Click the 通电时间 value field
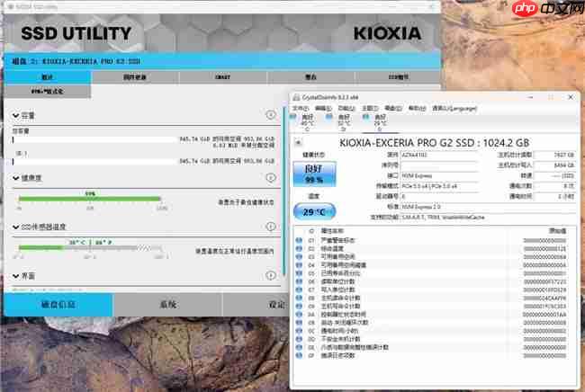 [x=554, y=196]
